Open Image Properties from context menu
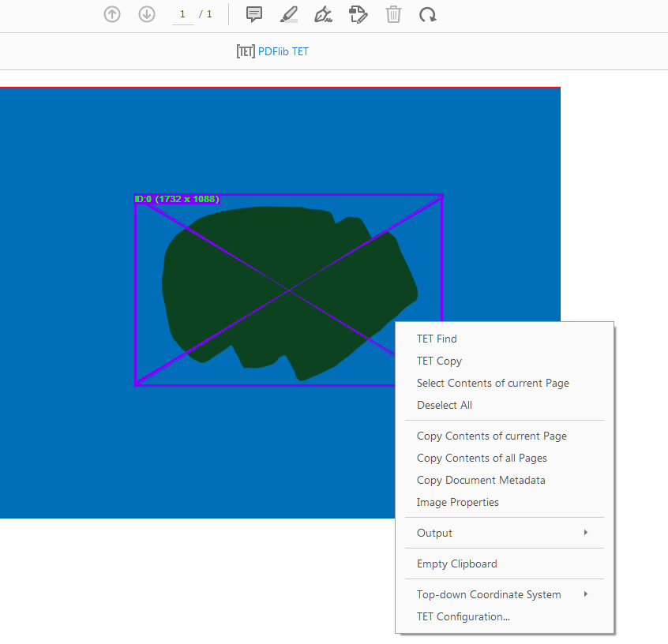Screen dimensions: 668x644 pos(458,502)
